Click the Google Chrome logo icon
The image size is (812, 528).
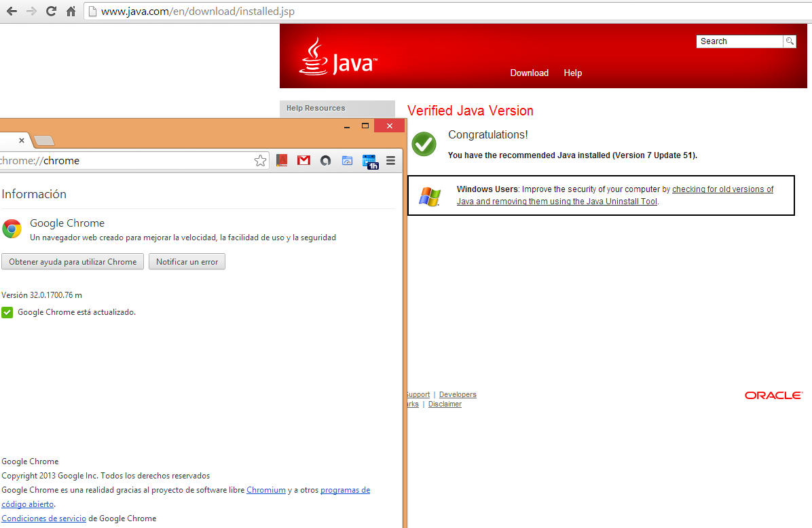(12, 229)
